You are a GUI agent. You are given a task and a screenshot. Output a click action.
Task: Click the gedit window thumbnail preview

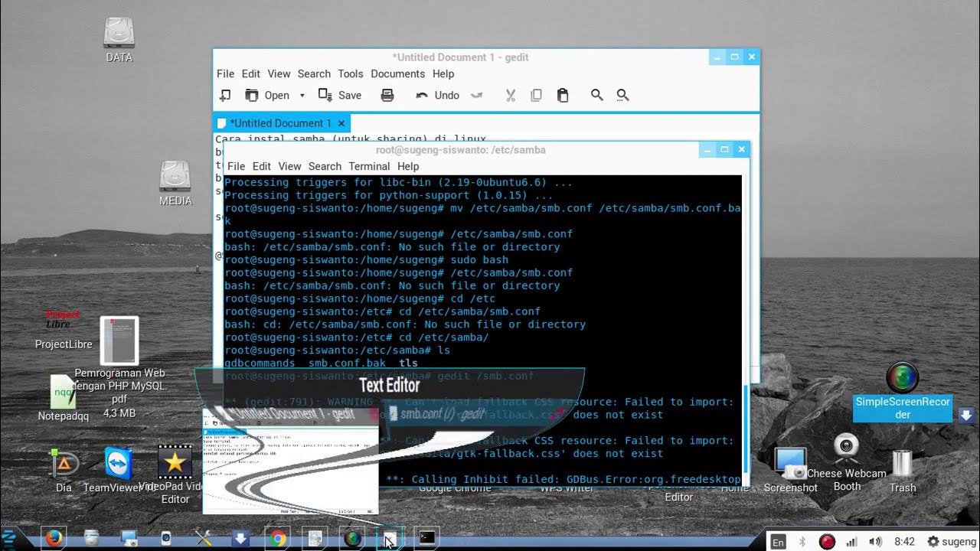pos(291,460)
